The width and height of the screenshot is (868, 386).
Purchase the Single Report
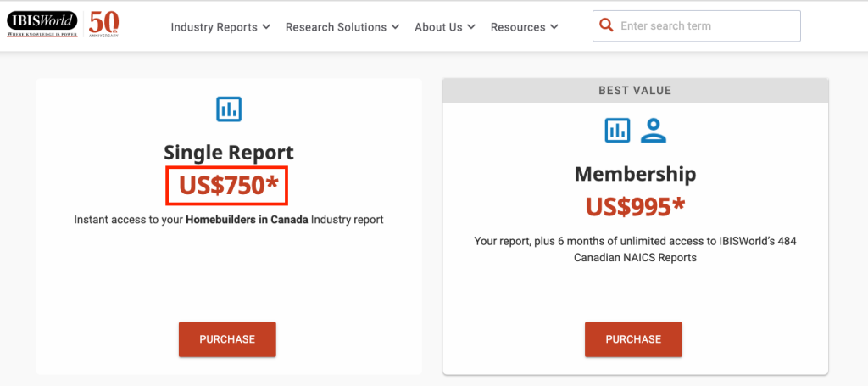pyautogui.click(x=227, y=339)
